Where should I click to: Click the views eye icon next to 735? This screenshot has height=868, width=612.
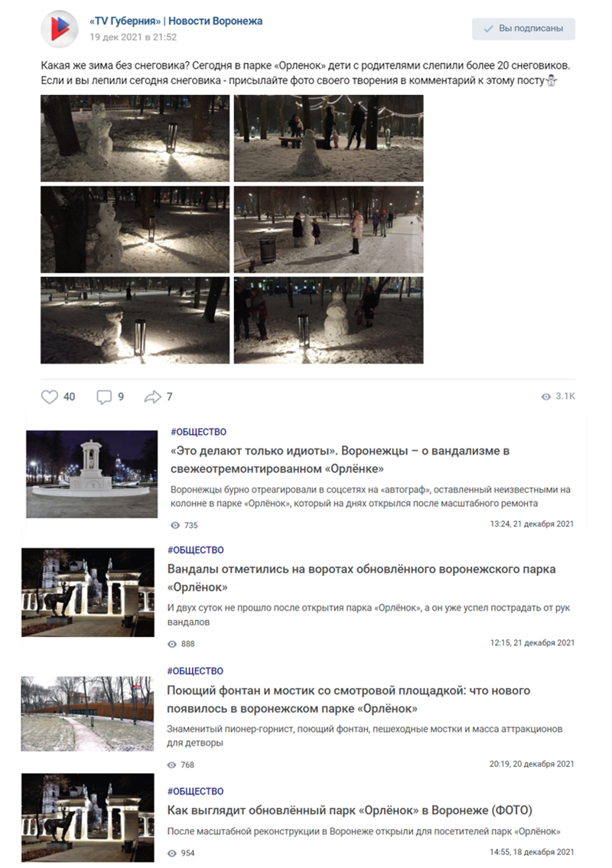click(x=175, y=525)
